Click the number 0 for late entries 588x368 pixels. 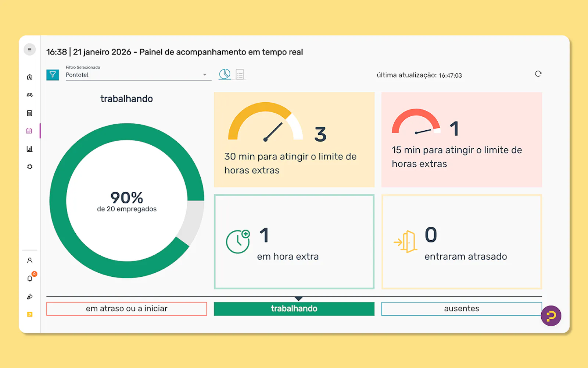(431, 235)
